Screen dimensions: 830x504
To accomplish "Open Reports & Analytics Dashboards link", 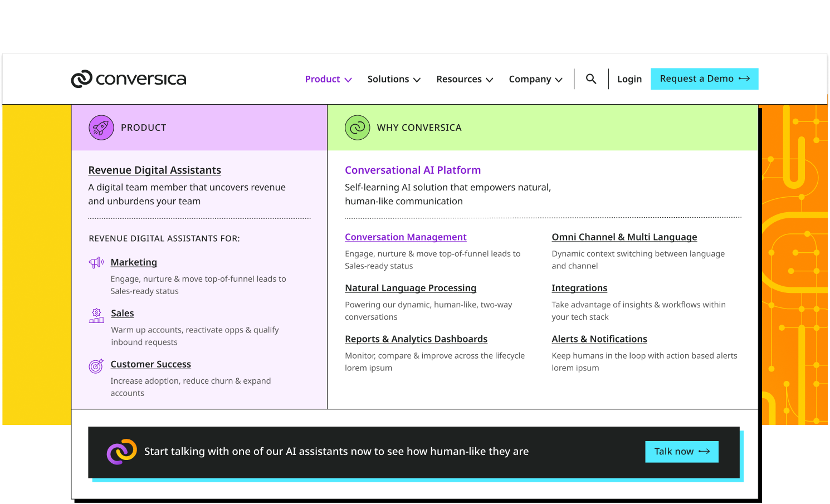I will pos(416,339).
